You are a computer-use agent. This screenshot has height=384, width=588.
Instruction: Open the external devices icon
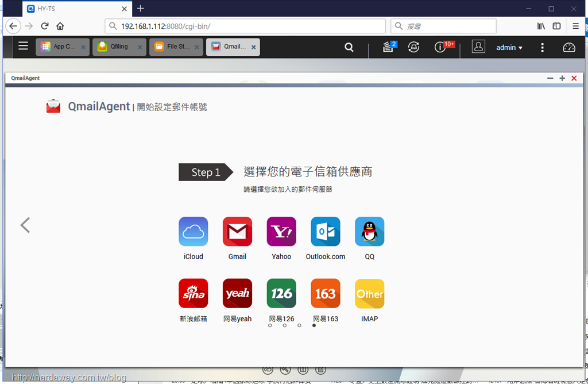[x=413, y=47]
